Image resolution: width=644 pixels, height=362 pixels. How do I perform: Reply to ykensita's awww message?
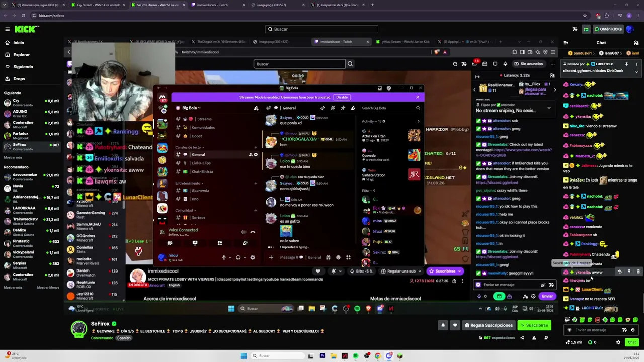click(620, 272)
